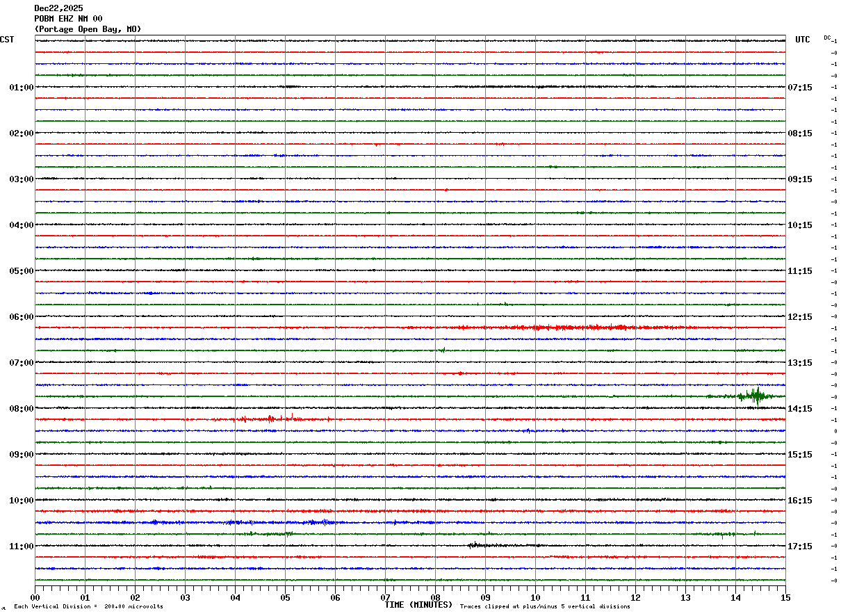Select the 11:00 CST time label
The image size is (841, 616).
(21, 546)
